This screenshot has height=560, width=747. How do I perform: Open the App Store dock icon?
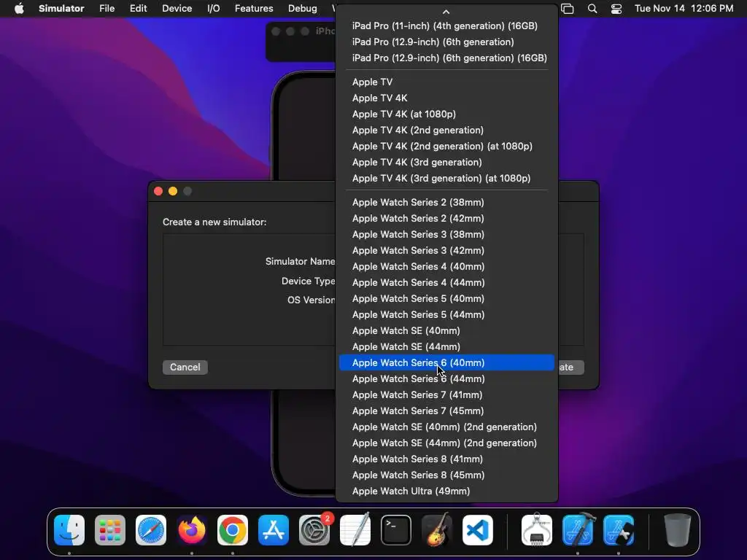point(274,530)
